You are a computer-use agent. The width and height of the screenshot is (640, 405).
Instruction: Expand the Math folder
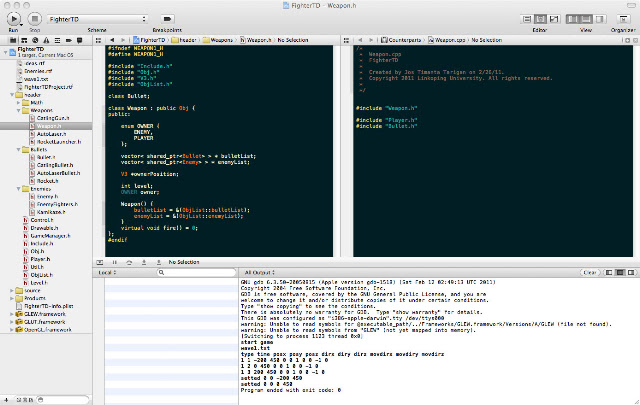(x=18, y=102)
